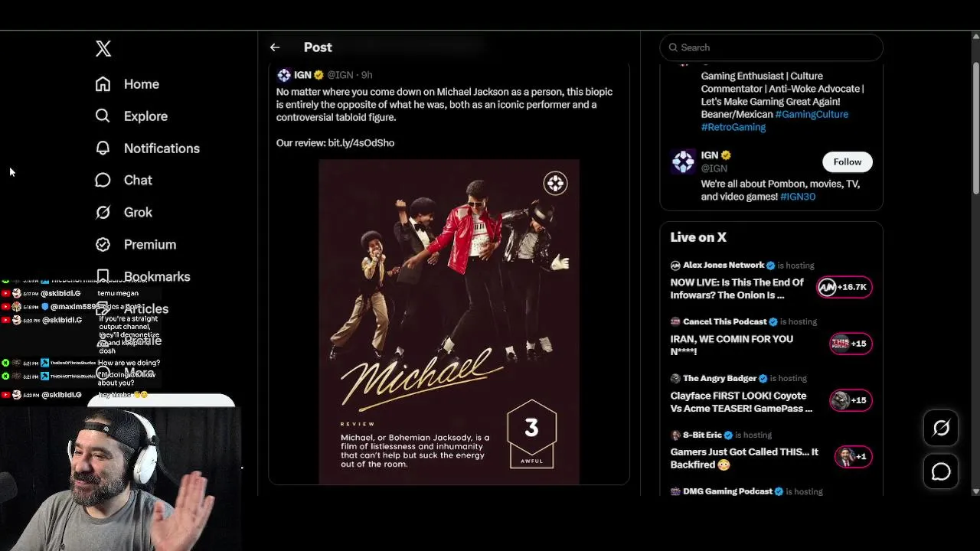Open 'NOW LIVE: Is This The End Of Infowars?' stream
Image resolution: width=980 pixels, height=551 pixels.
pyautogui.click(x=737, y=289)
